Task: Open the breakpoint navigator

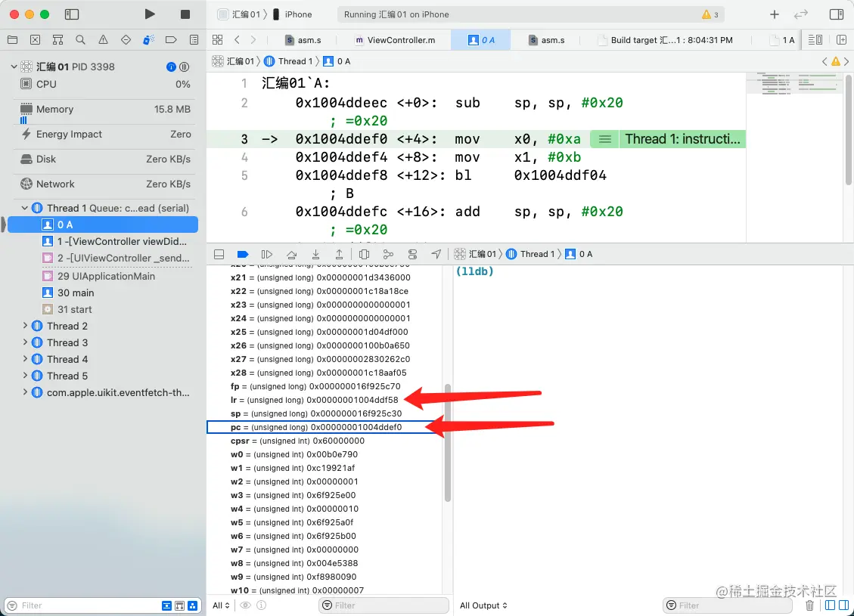Action: tap(171, 40)
